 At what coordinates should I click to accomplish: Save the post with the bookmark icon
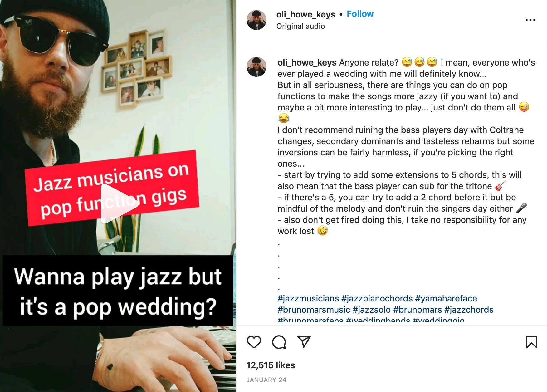tap(531, 342)
